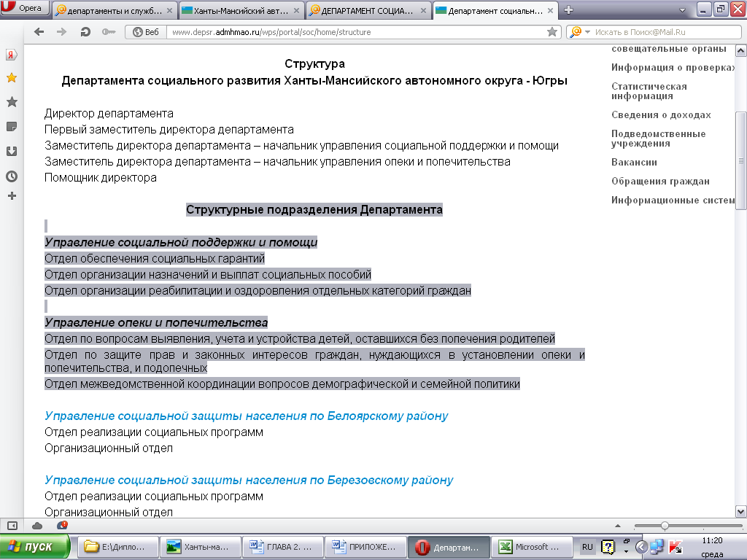The height and width of the screenshot is (560, 747).
Task: Open Информация о проверках link
Action: 673,68
